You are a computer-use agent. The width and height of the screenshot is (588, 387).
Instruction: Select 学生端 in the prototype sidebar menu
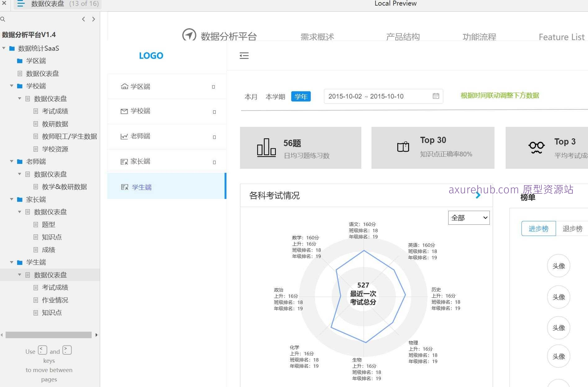pyautogui.click(x=141, y=187)
